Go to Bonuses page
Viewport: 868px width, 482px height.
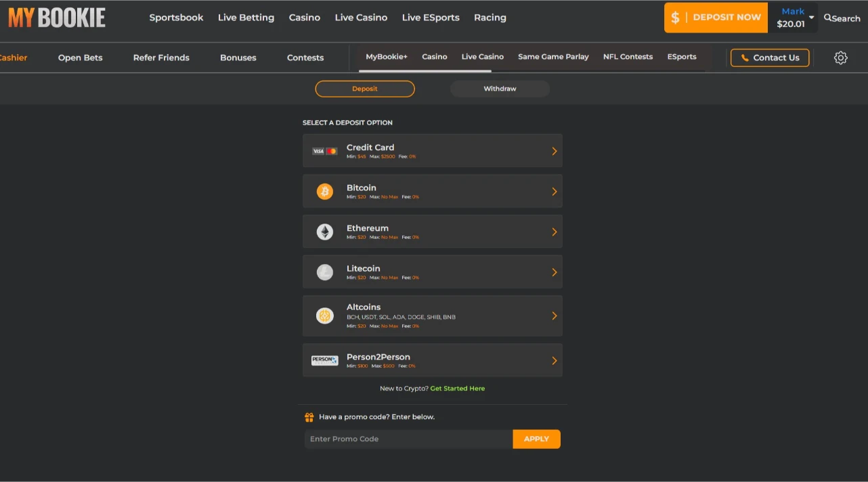tap(238, 58)
